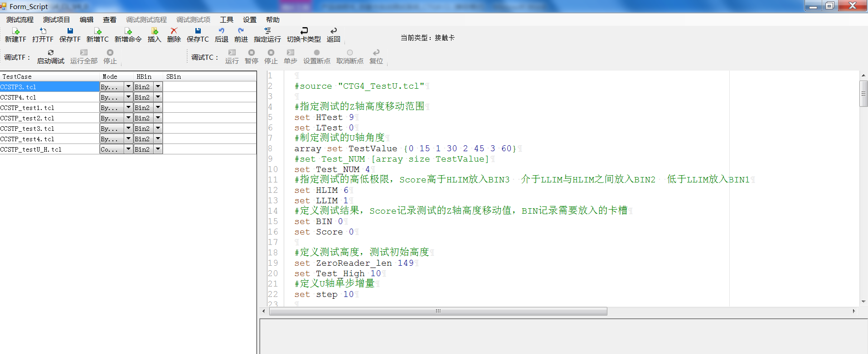Select the CCSTP4.tcl test case row
Screen dimensions: 868x354
pyautogui.click(x=50, y=97)
